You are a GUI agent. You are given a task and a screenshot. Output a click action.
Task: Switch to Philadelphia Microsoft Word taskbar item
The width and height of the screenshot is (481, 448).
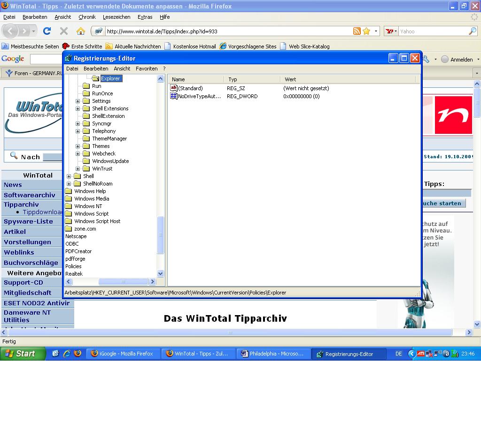point(274,354)
